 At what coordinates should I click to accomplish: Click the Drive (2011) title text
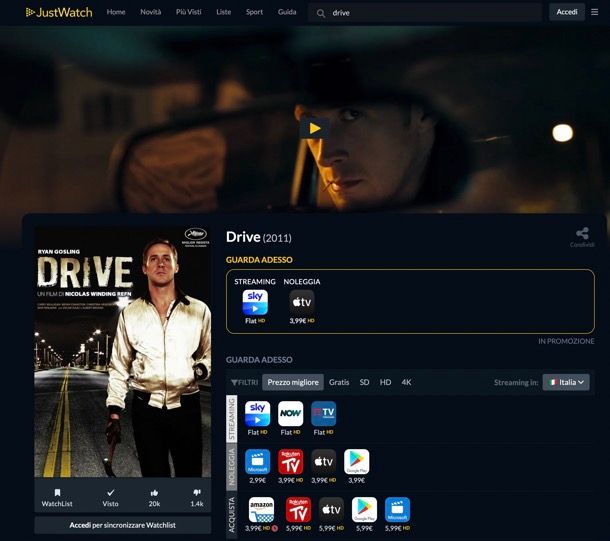pos(259,237)
